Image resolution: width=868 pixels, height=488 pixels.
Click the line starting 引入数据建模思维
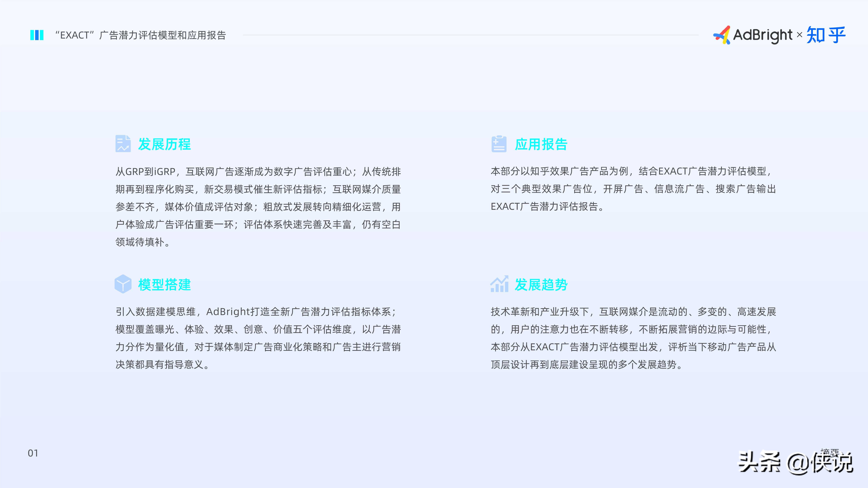[256, 312]
